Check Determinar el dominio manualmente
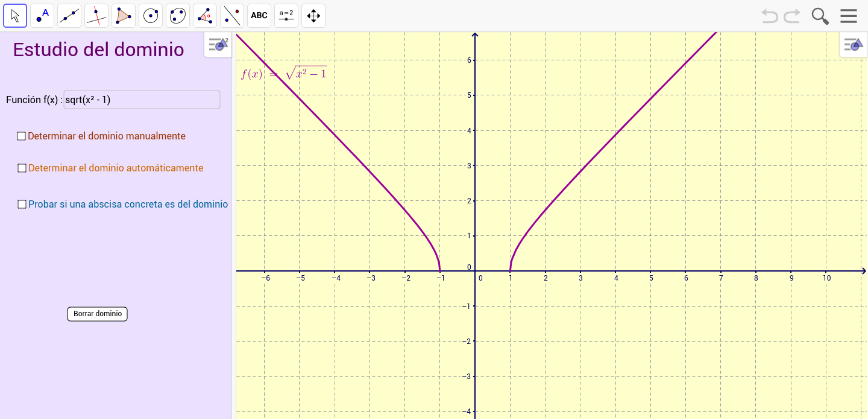 pos(22,136)
